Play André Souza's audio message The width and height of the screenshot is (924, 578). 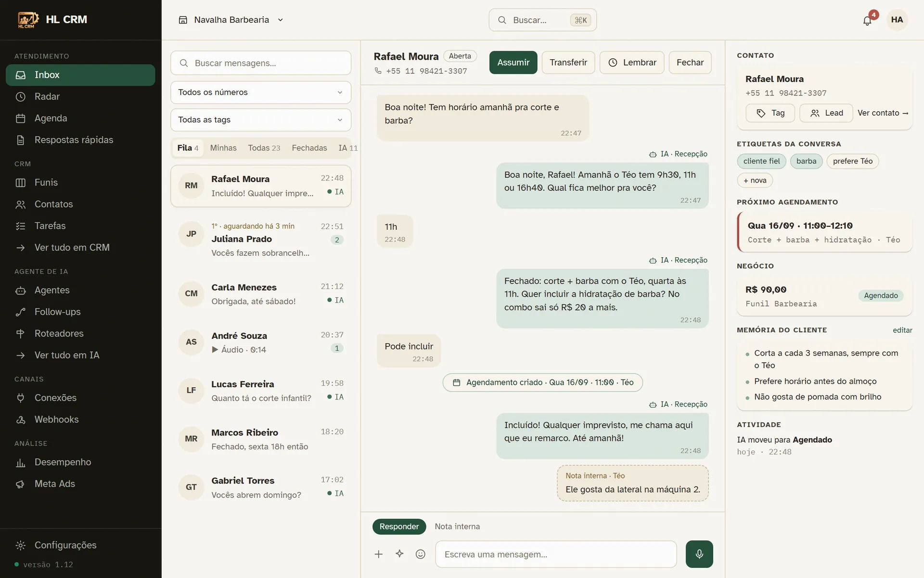coord(215,350)
